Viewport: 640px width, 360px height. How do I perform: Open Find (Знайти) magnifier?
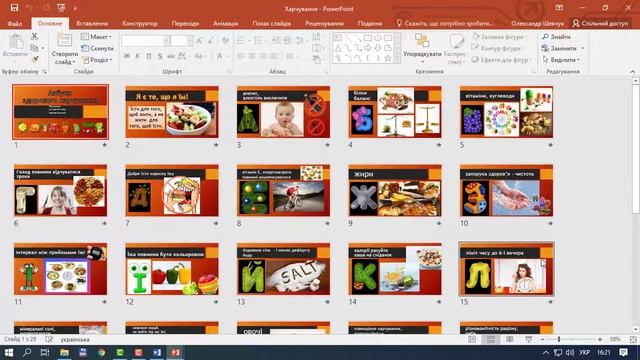click(545, 37)
